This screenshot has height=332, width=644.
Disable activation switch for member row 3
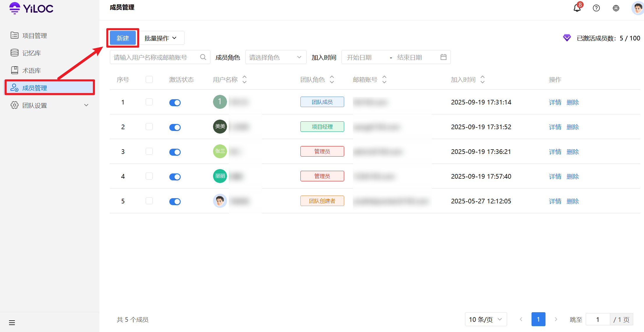click(175, 152)
